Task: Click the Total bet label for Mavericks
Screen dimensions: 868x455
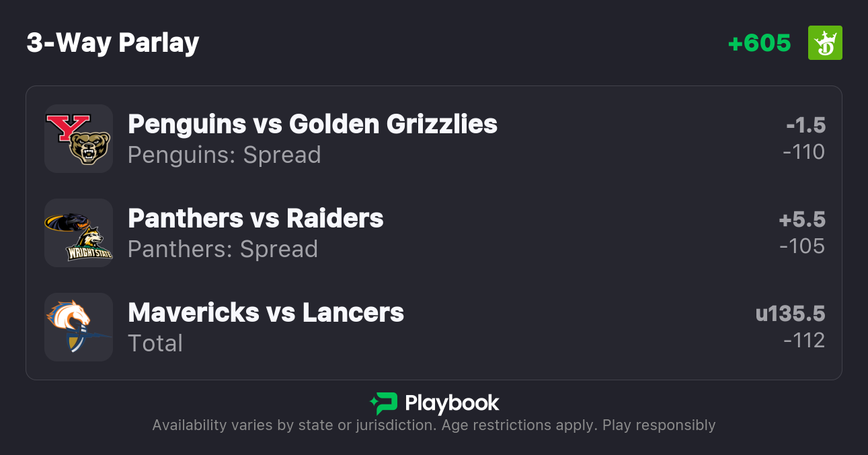Action: (155, 343)
